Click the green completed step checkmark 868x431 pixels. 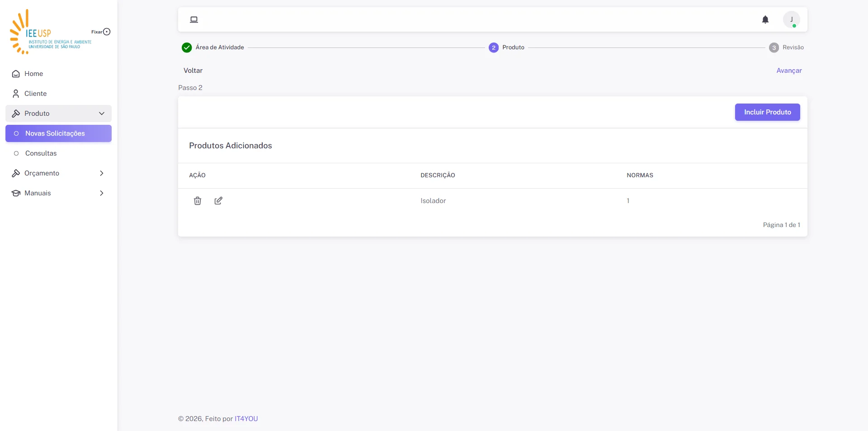(x=187, y=47)
